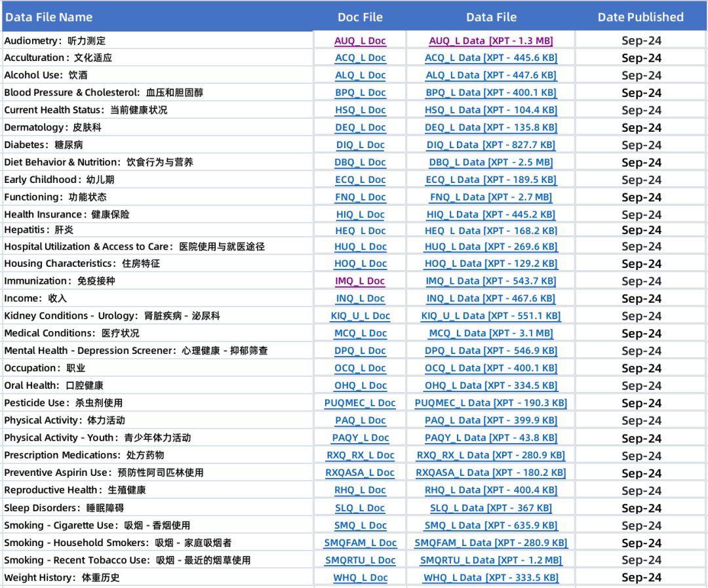Download HSQ_L Data XPT 104.4 KB
Viewport: 708px width, 588px height.
coord(491,110)
